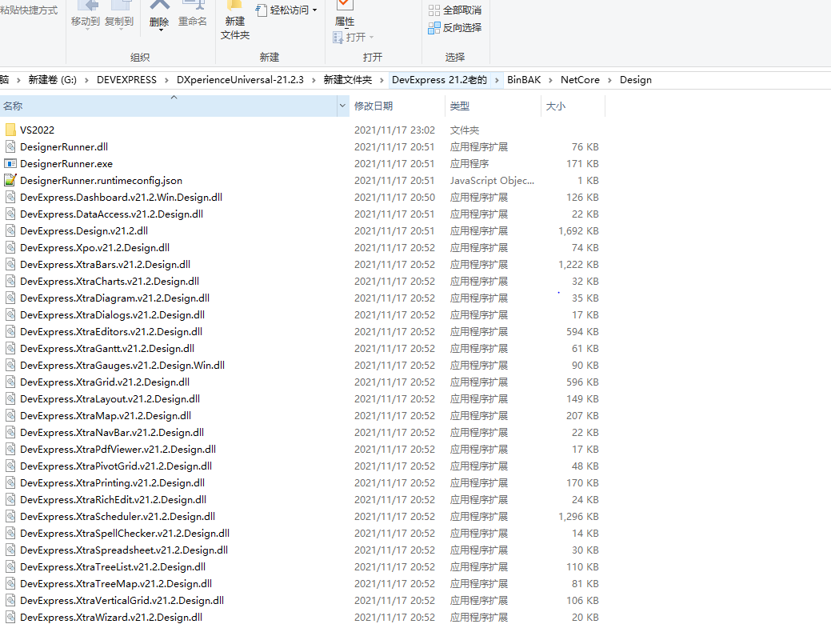Select DevExpress.XtraEditors.v21.2.Design.dll icon

pos(10,332)
